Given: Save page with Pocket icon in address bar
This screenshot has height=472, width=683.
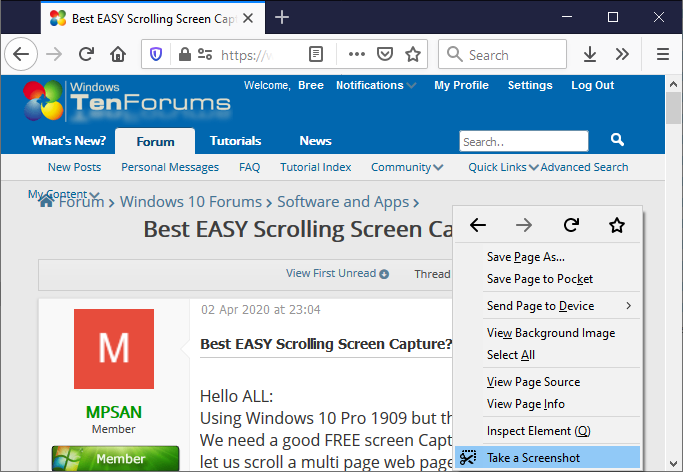Looking at the screenshot, I should [x=385, y=54].
